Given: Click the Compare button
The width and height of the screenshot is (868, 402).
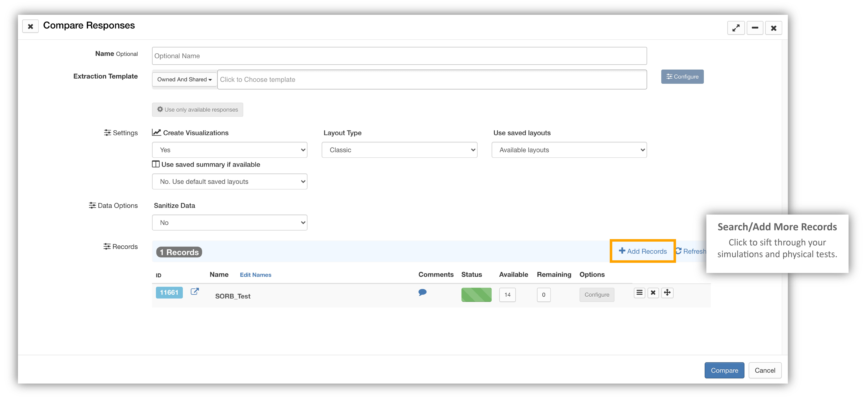Looking at the screenshot, I should 724,370.
